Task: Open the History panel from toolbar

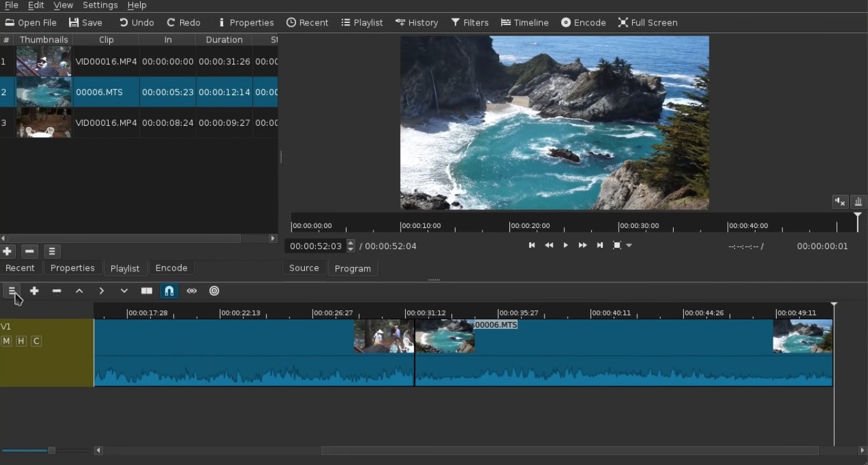Action: [x=417, y=22]
